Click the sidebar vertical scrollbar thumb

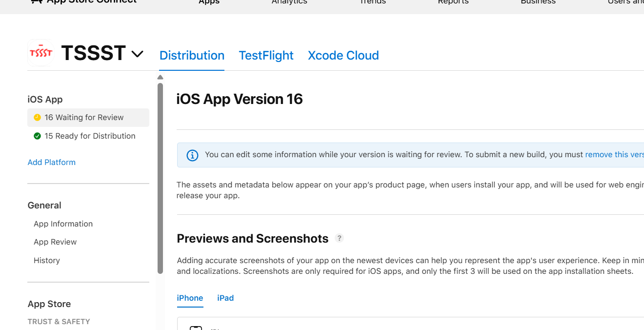[160, 178]
